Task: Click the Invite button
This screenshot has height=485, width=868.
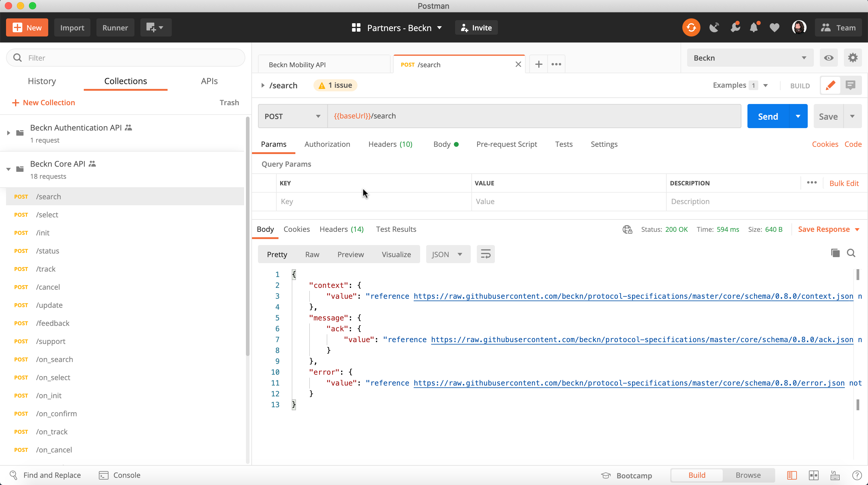Action: [x=476, y=28]
